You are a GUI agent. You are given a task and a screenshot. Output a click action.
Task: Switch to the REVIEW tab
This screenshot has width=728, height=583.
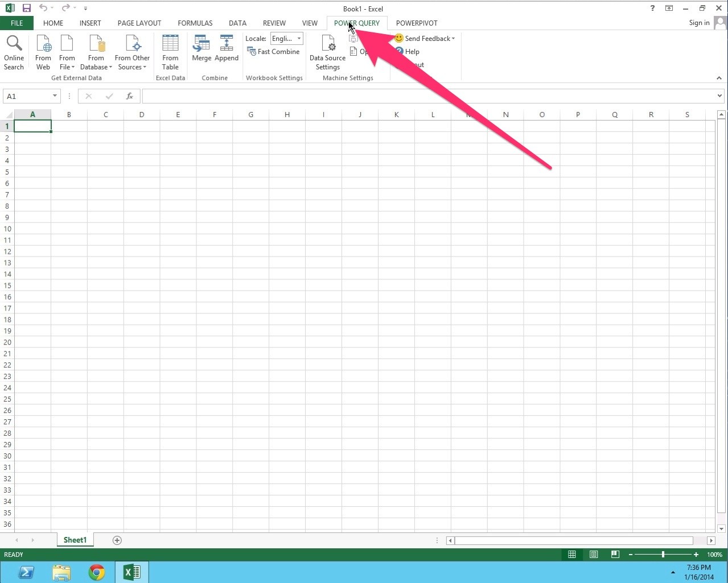pos(274,23)
